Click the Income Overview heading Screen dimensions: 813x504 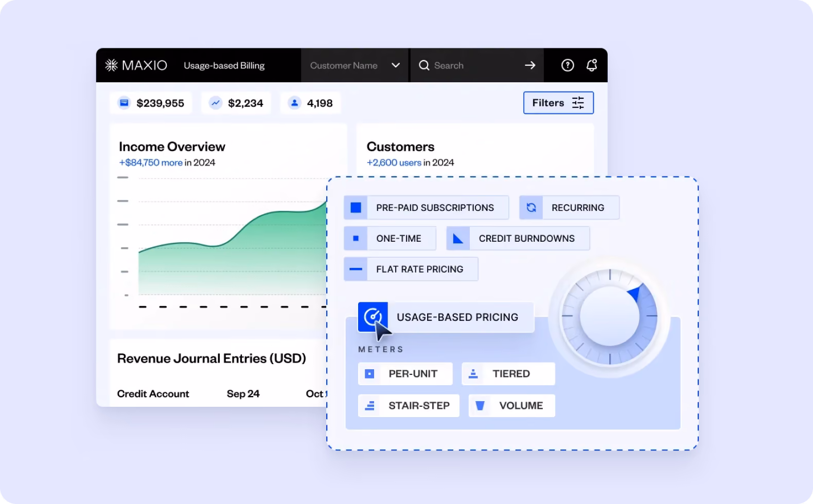pyautogui.click(x=172, y=147)
